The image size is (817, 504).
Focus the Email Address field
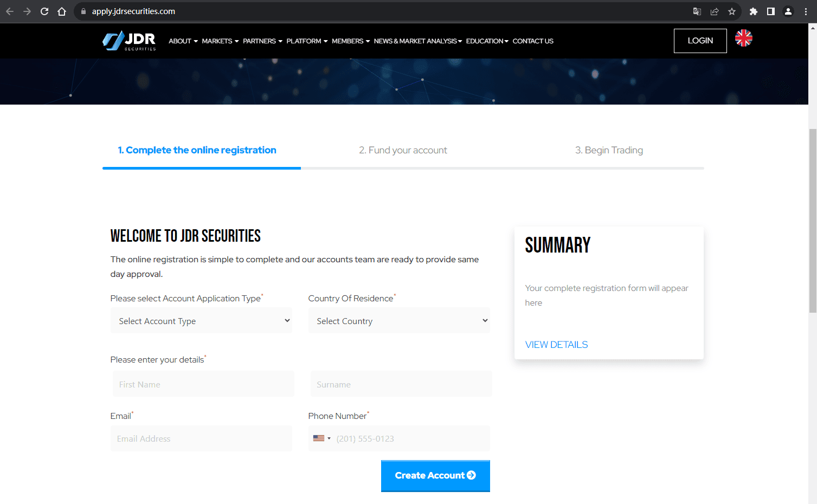pos(201,438)
